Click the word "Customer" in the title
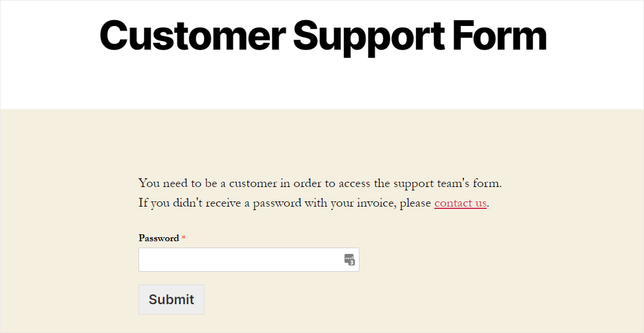644x333 pixels. [192, 36]
